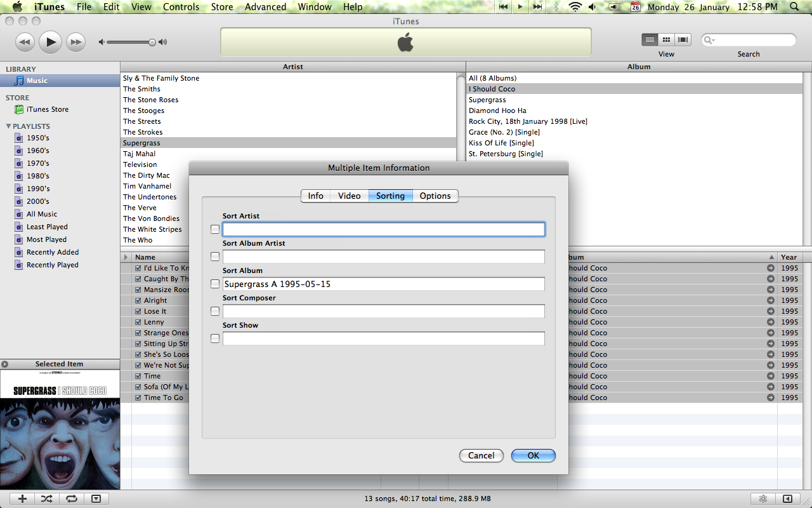The image size is (812, 508).
Task: Open the Controls menu
Action: tap(181, 7)
